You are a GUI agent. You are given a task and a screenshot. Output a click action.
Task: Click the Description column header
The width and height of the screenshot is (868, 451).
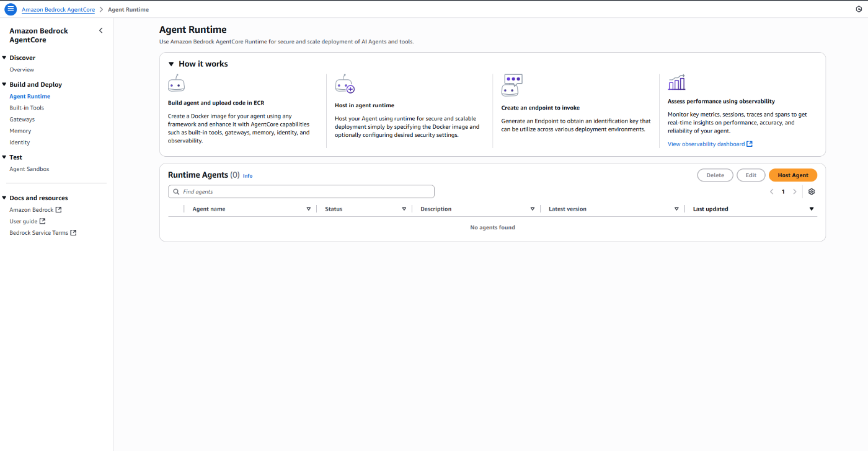436,209
